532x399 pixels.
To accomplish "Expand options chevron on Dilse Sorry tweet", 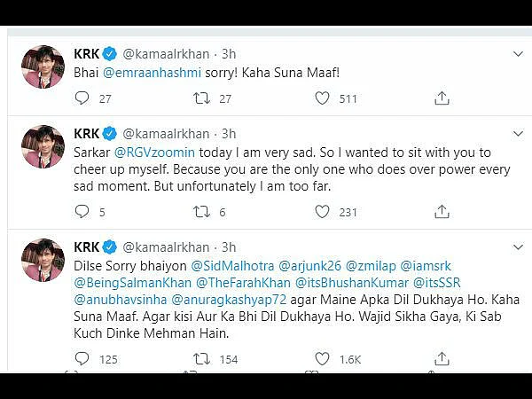I will tap(518, 247).
